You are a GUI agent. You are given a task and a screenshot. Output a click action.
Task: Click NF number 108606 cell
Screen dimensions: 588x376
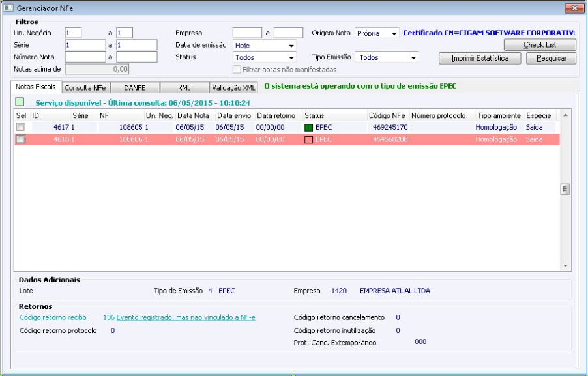130,139
